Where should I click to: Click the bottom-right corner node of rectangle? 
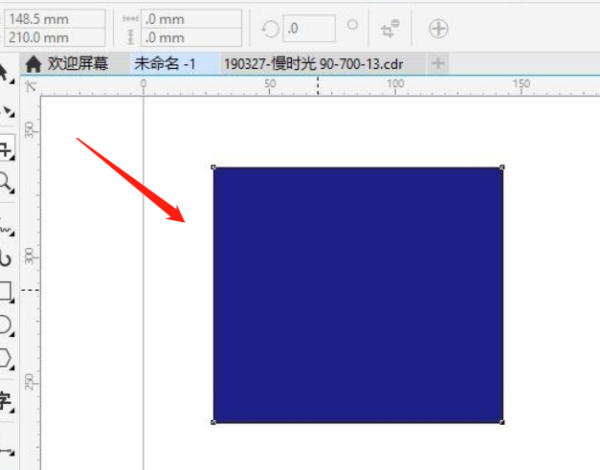[502, 422]
